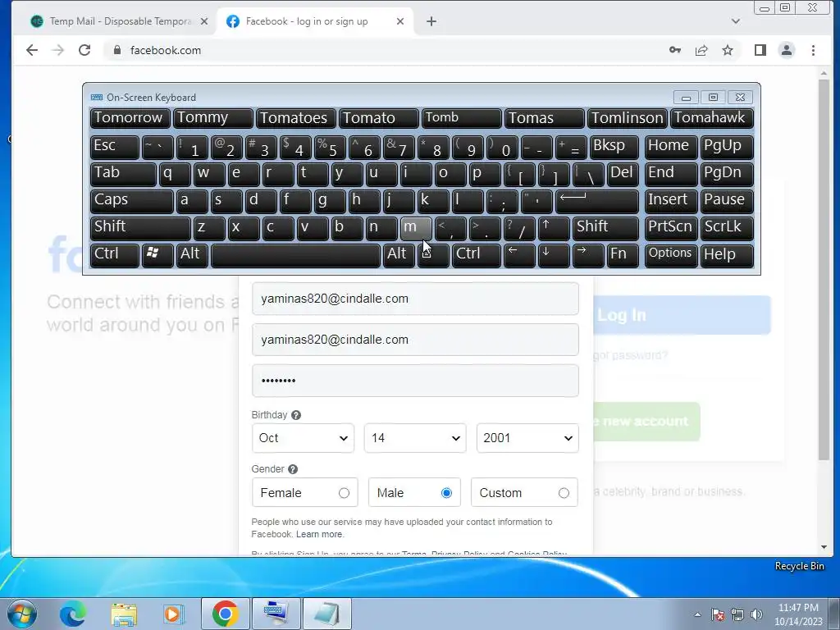Open the Chrome three-dot menu
This screenshot has height=630, width=840.
click(813, 50)
